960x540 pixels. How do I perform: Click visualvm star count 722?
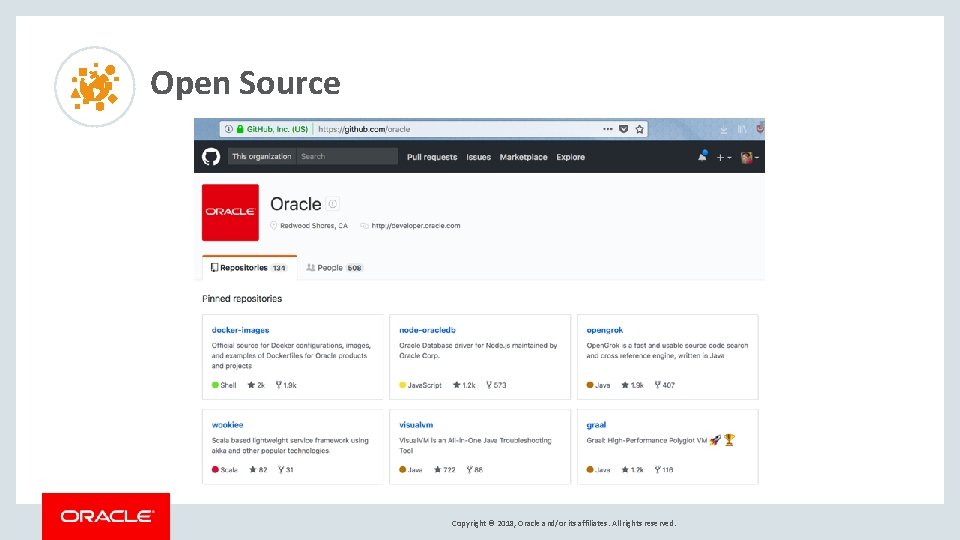(x=444, y=470)
